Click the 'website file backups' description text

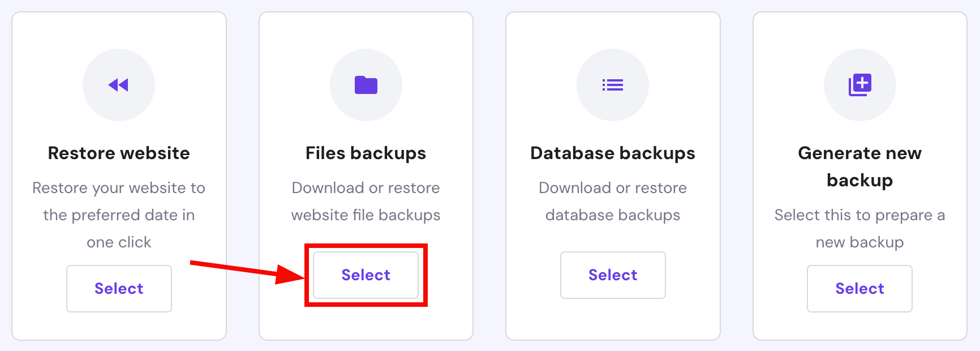click(x=366, y=215)
